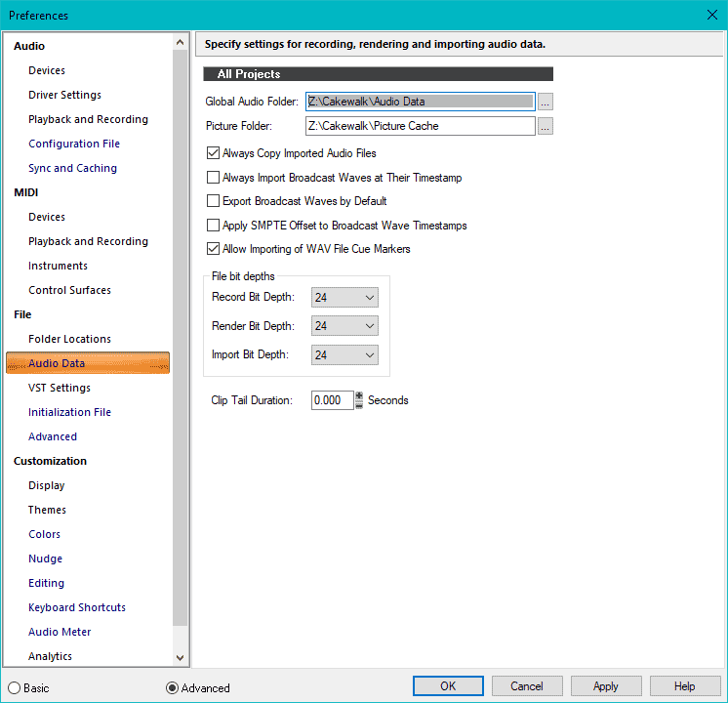Click the Clip Tail Duration input field
The width and height of the screenshot is (728, 703).
pyautogui.click(x=332, y=400)
